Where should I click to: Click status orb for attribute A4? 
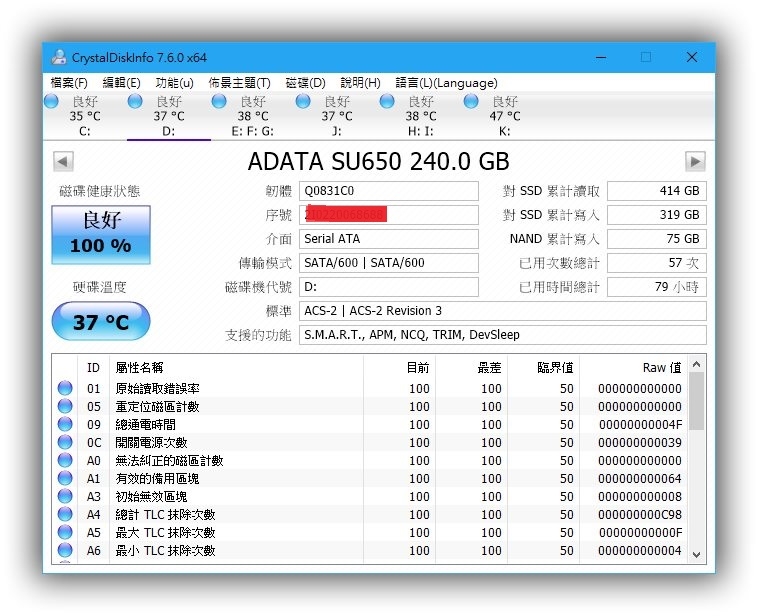[x=65, y=514]
